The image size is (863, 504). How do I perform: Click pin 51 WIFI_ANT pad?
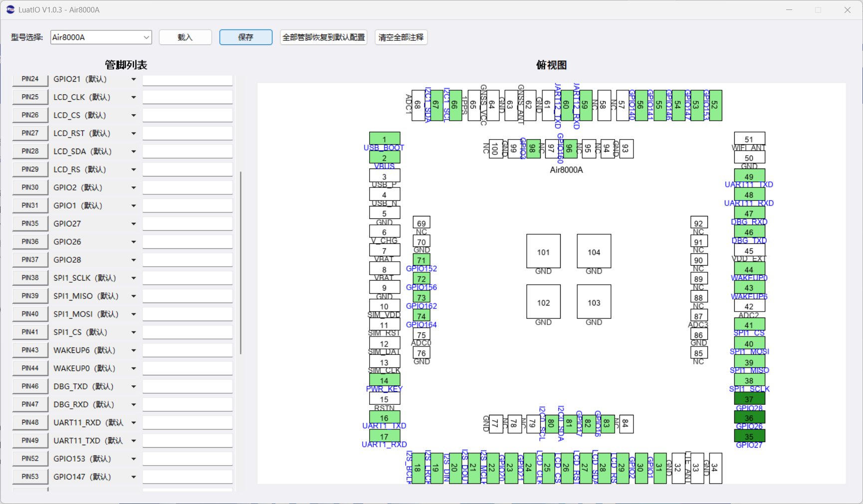tap(749, 138)
